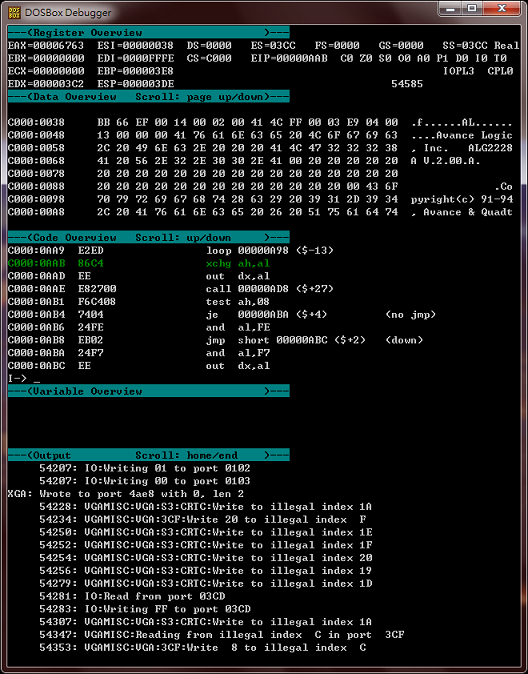Click code address C000:0ABC

pyautogui.click(x=36, y=366)
